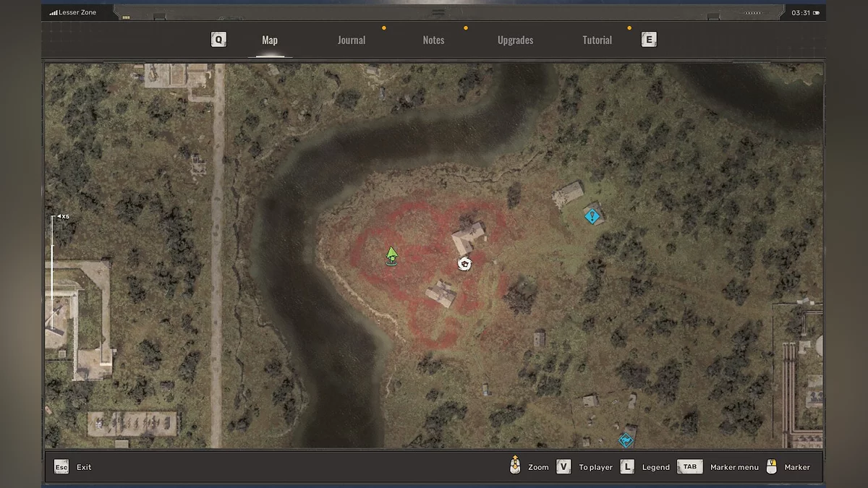Click the TAB key icon
This screenshot has height=488, width=868.
click(x=690, y=467)
